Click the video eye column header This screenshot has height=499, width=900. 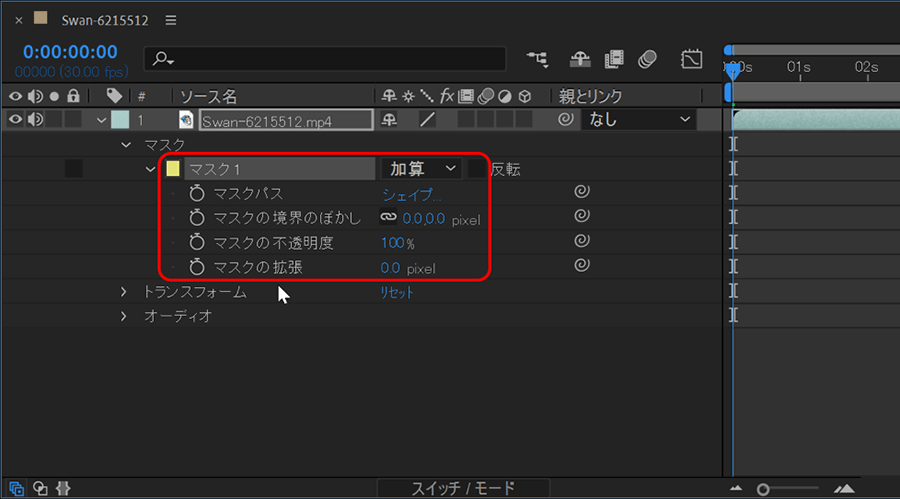[15, 96]
